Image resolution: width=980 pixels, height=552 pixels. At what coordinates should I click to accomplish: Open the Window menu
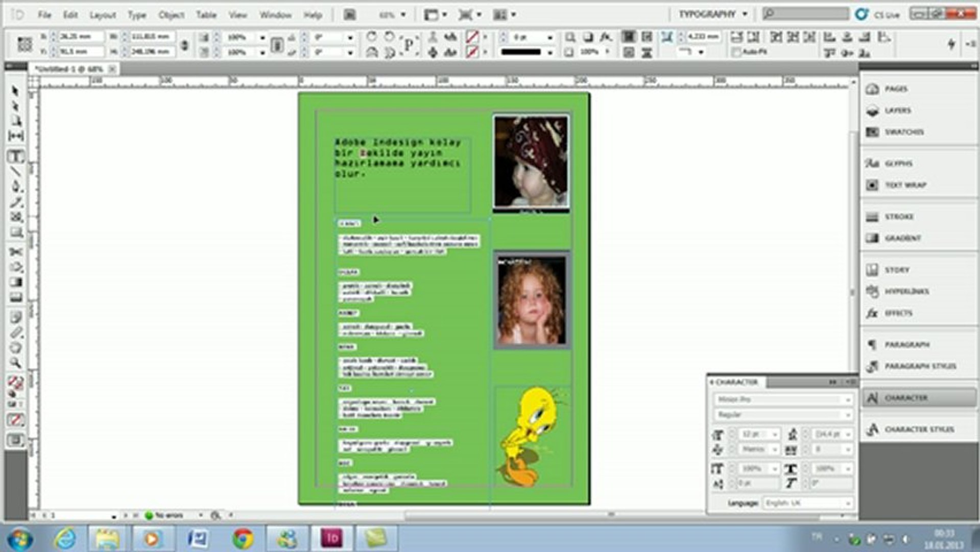275,15
